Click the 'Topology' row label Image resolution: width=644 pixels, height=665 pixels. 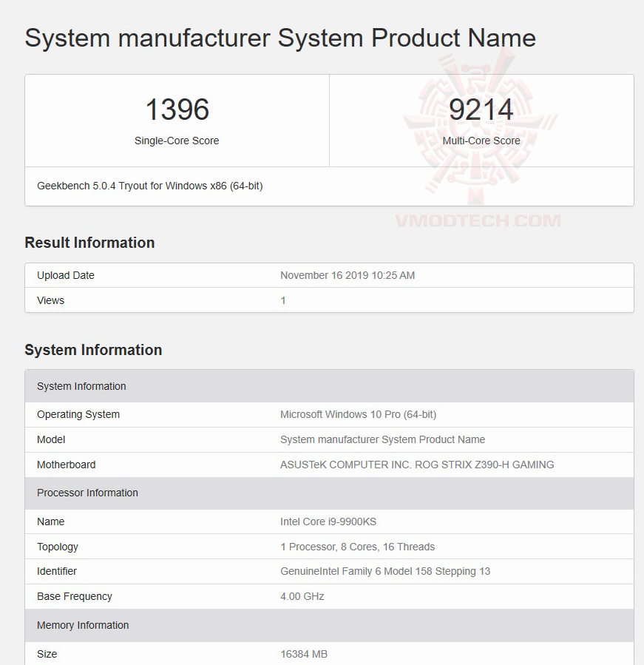click(57, 547)
